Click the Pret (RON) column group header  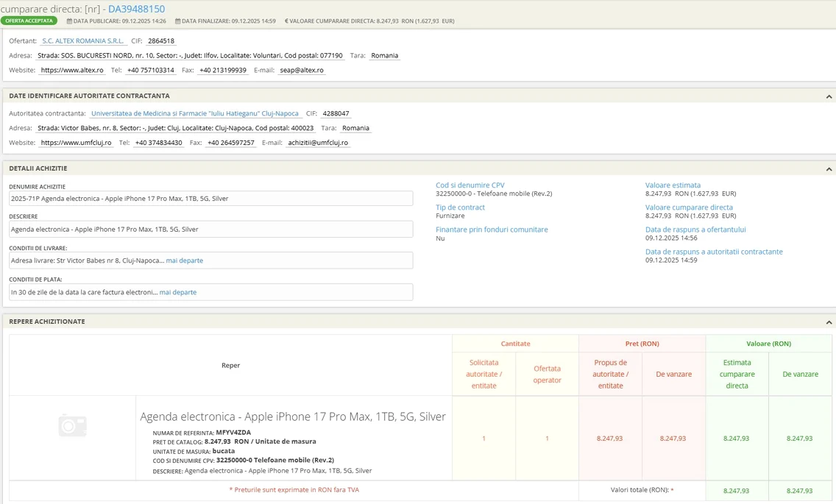pos(642,344)
